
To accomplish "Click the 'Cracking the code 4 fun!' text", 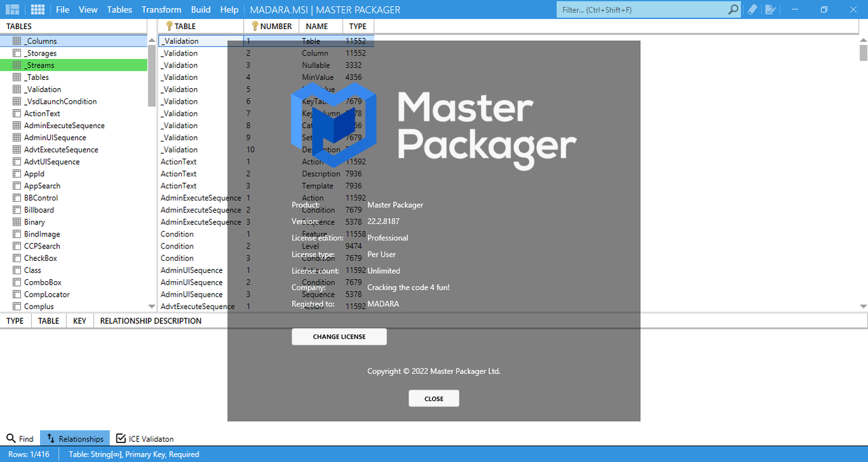I will [408, 287].
